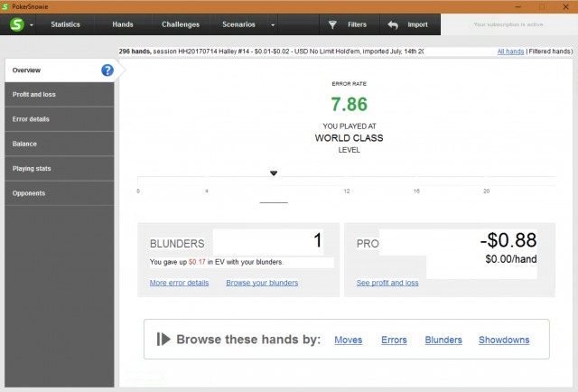
Task: Select the Overview sidebar tab
Action: 60,70
